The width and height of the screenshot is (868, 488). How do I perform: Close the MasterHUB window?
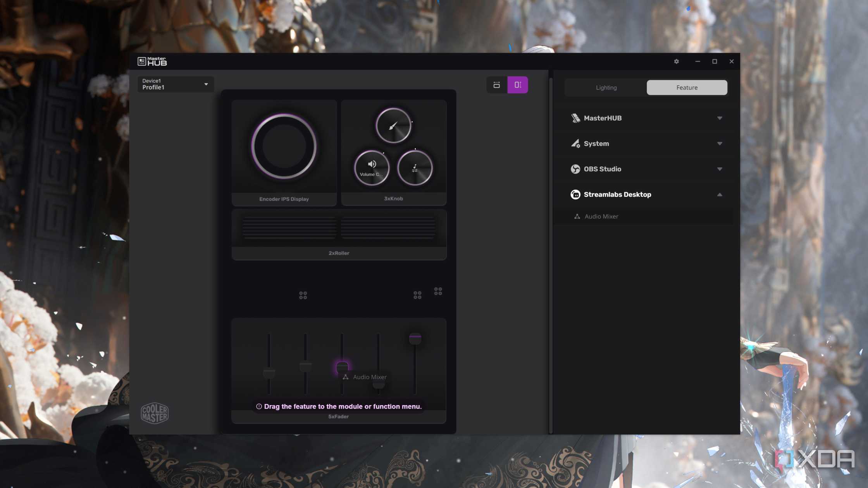[x=732, y=61]
